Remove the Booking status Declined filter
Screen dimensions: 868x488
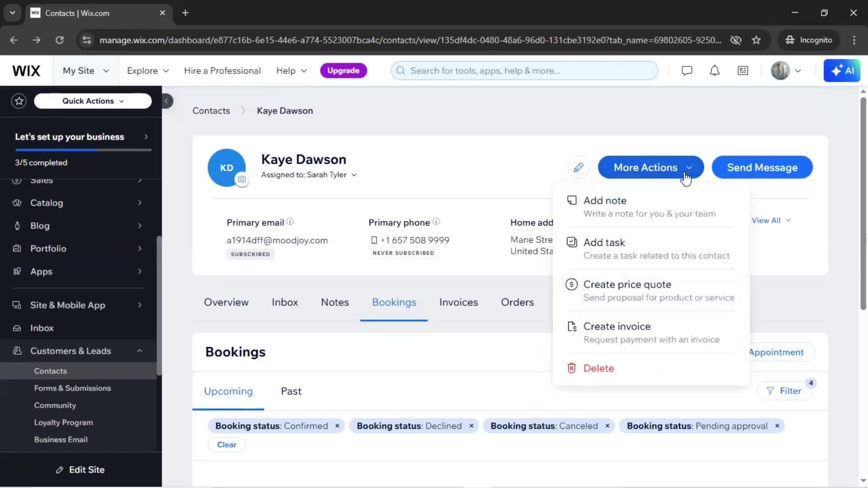coord(472,426)
